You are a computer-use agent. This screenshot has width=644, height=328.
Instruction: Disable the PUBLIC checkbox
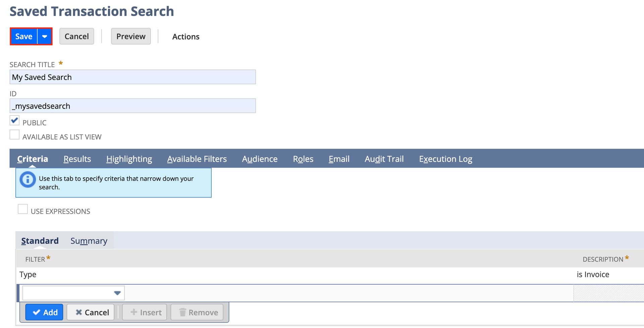[x=14, y=121]
